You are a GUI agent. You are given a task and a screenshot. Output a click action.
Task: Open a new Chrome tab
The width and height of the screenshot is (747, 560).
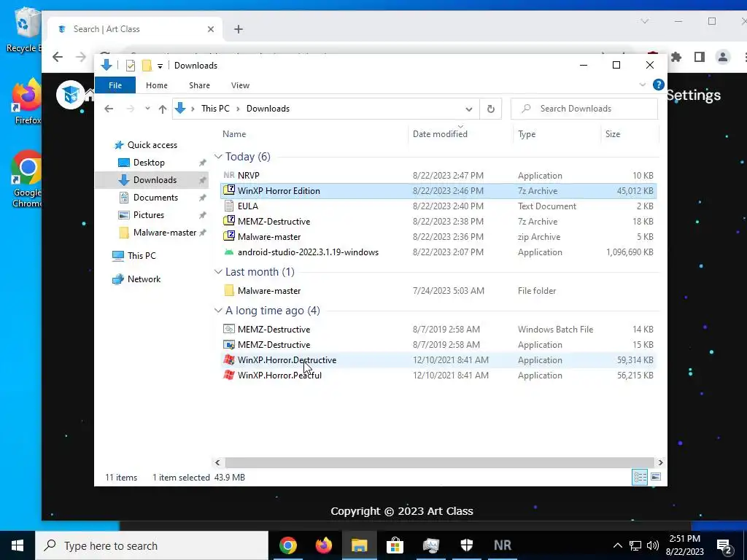239,29
